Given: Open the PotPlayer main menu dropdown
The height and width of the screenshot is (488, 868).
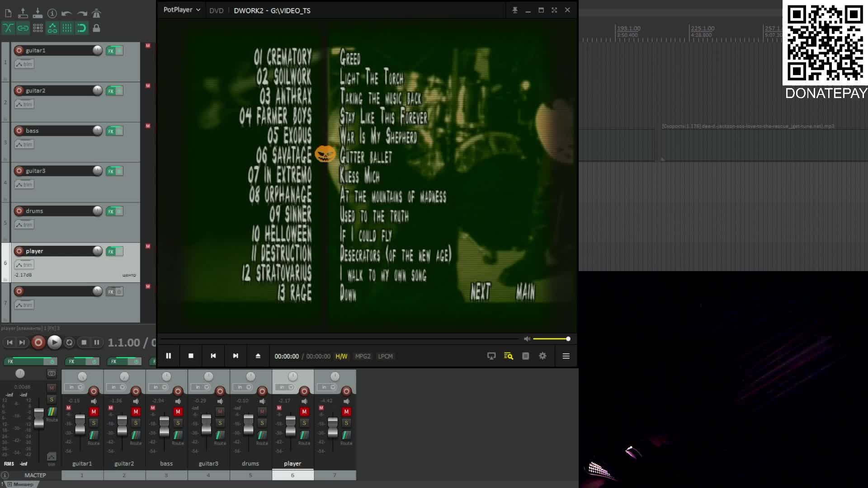Looking at the screenshot, I should 182,10.
